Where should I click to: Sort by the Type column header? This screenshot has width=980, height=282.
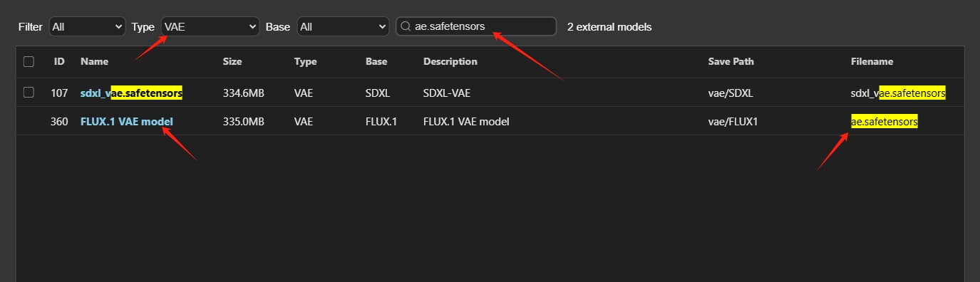305,61
